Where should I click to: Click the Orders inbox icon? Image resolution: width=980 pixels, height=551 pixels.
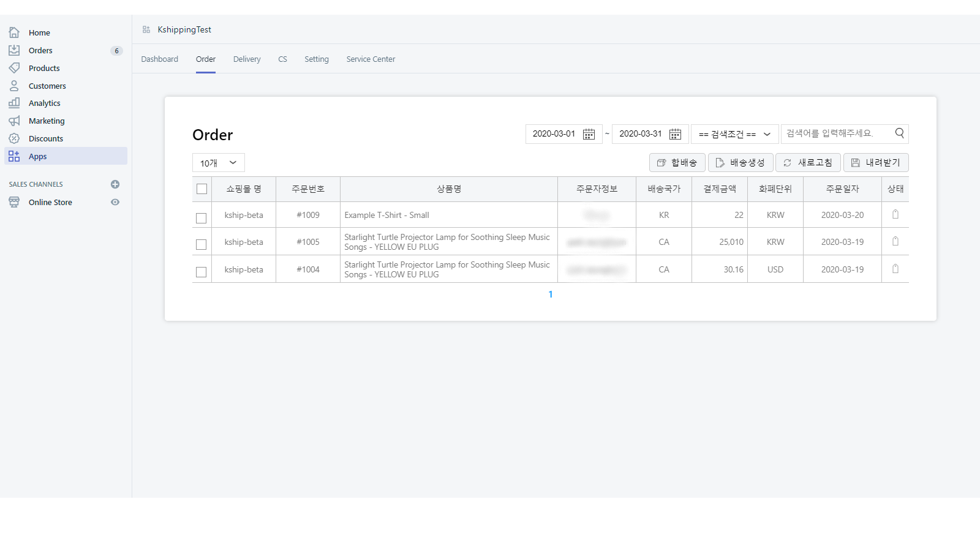[x=14, y=50]
